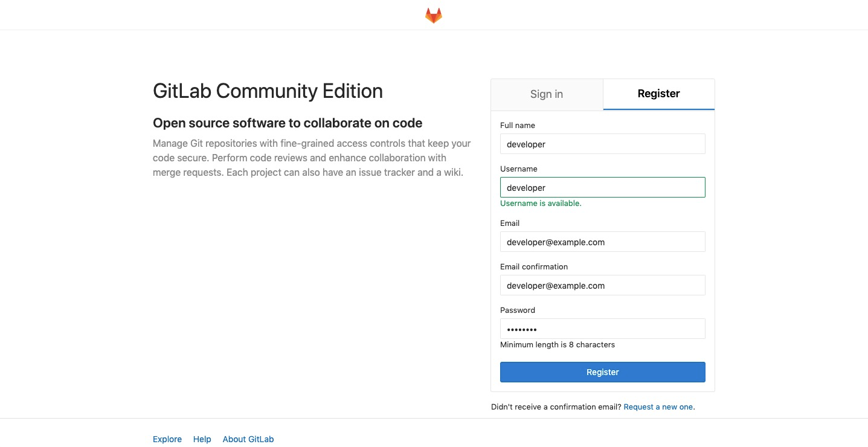Screen dimensions: 868x447
Task: Click the 'Username is available.' message
Action: pyautogui.click(x=541, y=204)
